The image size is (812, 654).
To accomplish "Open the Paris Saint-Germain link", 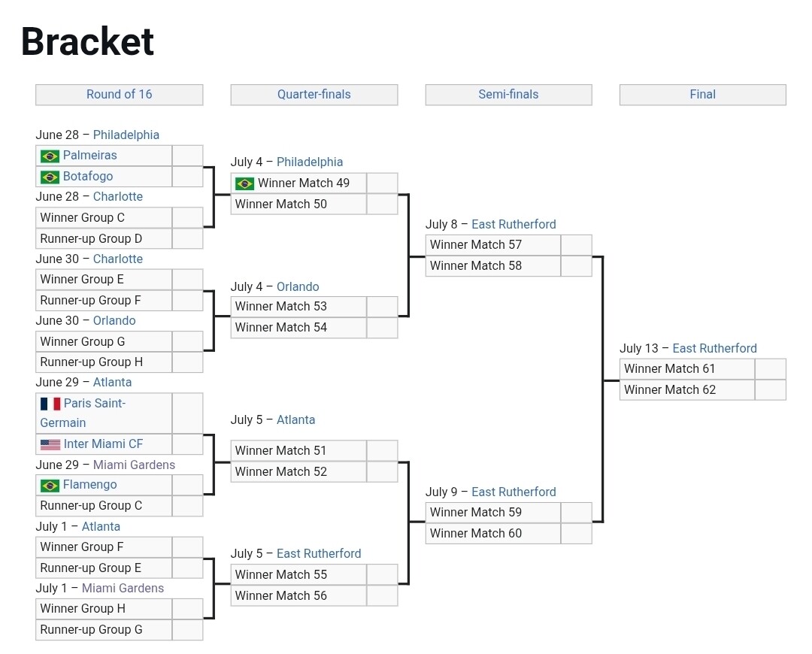I will [x=94, y=404].
